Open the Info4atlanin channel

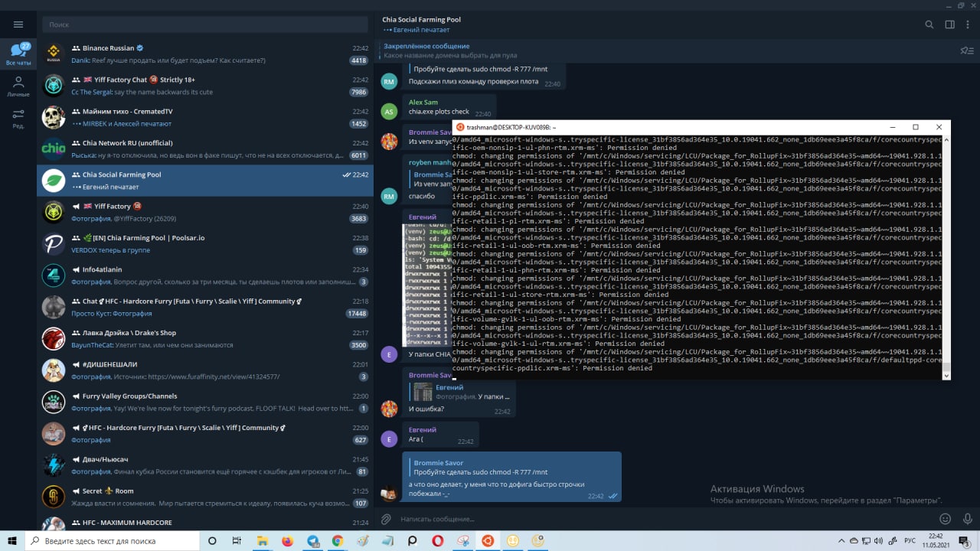(205, 275)
